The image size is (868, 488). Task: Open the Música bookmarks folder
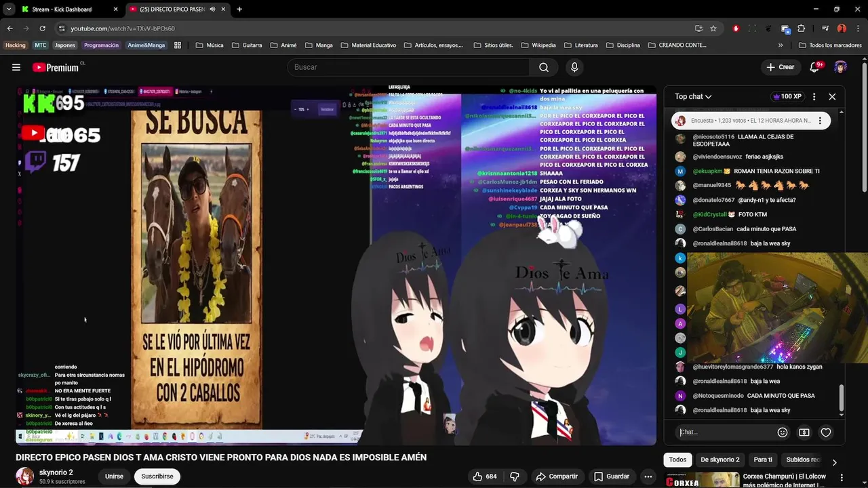(x=209, y=45)
